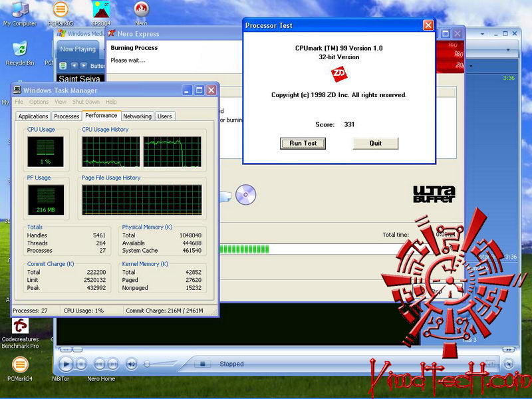The image size is (532, 399).
Task: Click the PF Usage 216 MB meter
Action: [x=45, y=200]
